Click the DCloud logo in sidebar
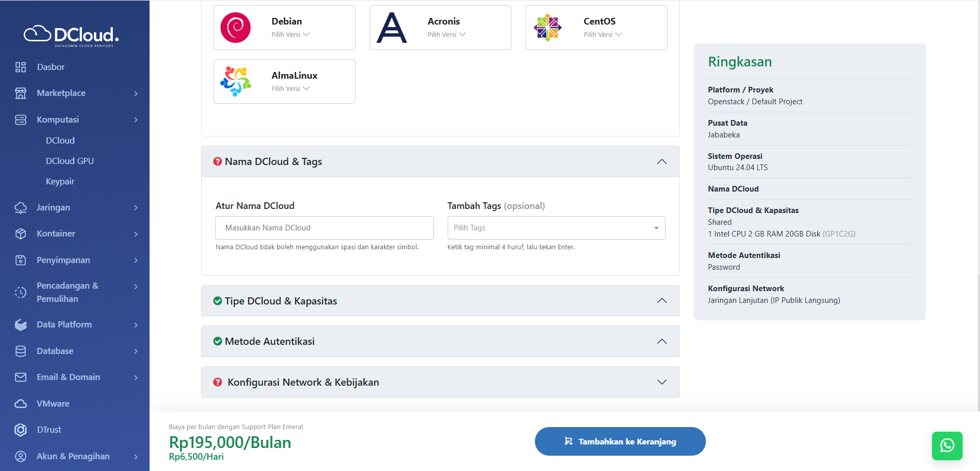Viewport: 980px width, 471px height. (71, 35)
